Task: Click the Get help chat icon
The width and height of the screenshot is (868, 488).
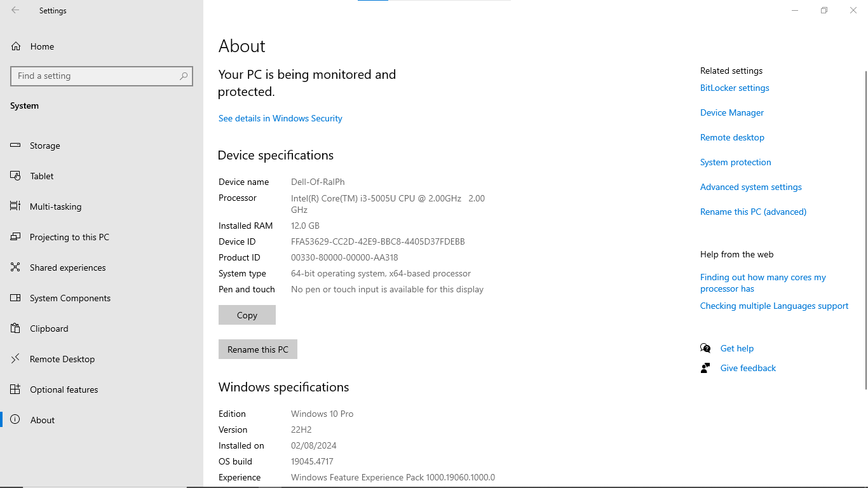Action: [x=705, y=348]
